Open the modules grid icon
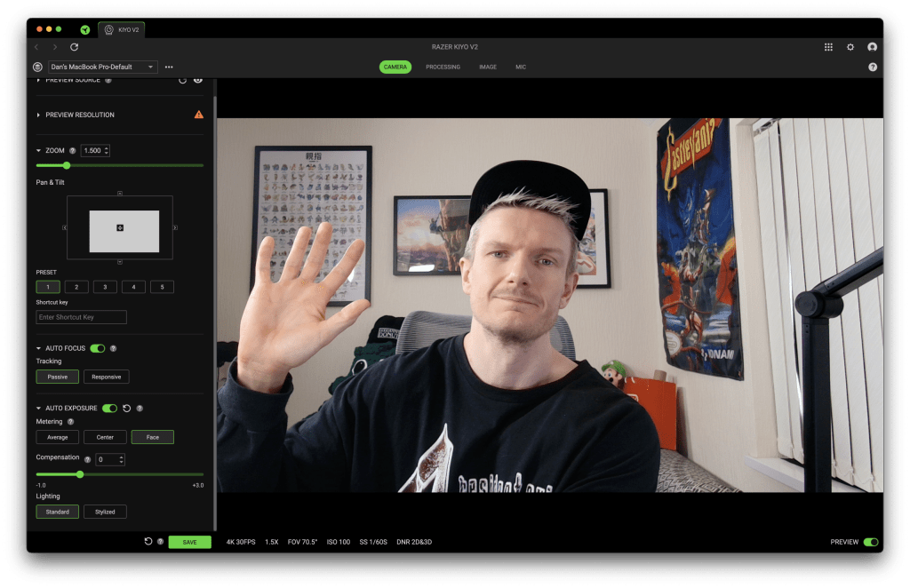910x588 pixels. pos(828,47)
